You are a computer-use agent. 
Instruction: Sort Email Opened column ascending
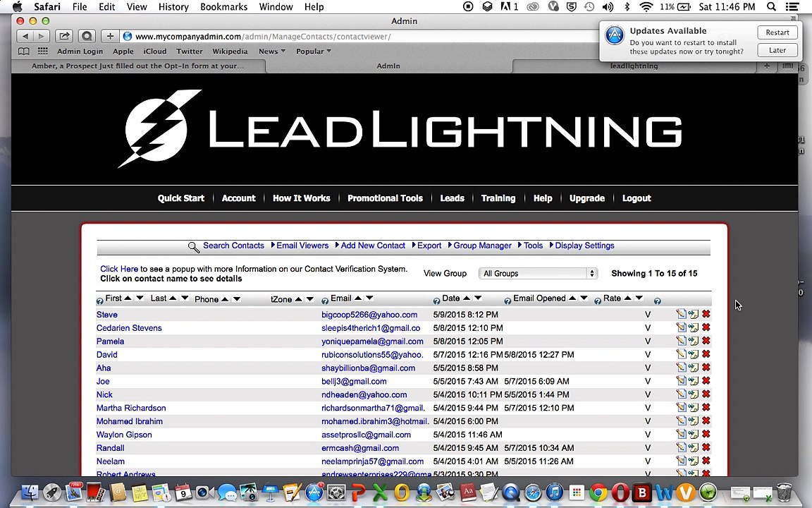click(572, 298)
